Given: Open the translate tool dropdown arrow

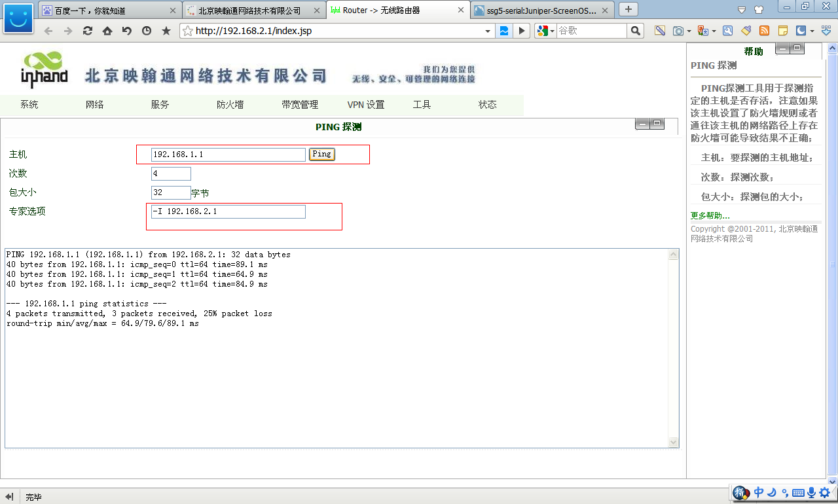Looking at the screenshot, I should pos(714,31).
